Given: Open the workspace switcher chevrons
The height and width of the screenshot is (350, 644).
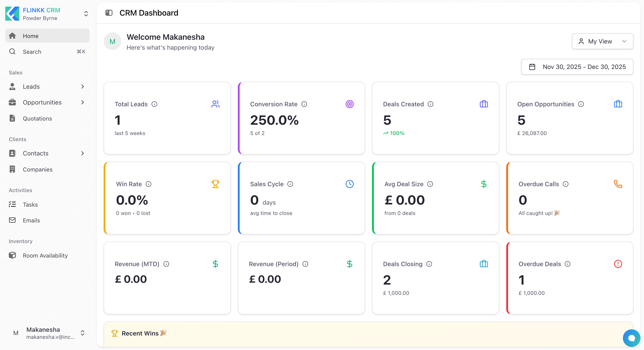Looking at the screenshot, I should [86, 13].
